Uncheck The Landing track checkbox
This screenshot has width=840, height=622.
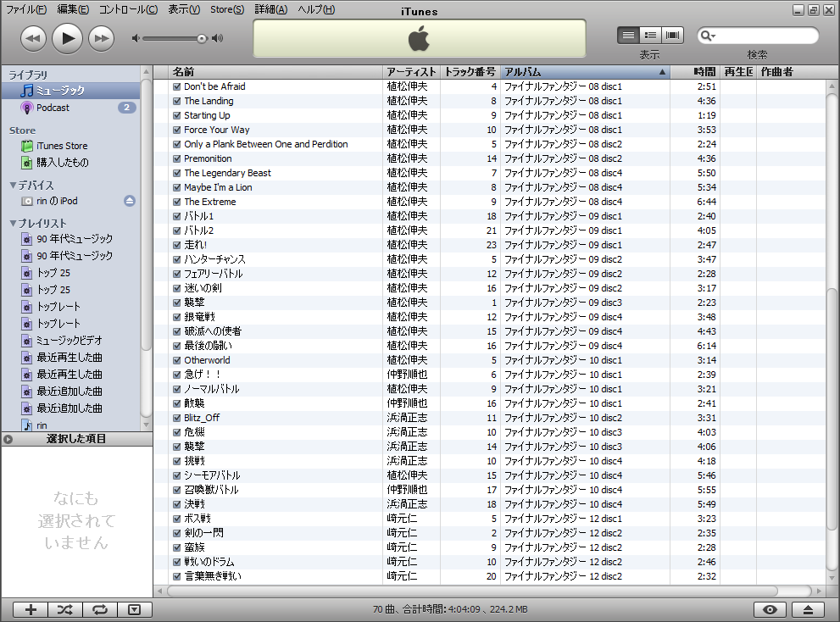177,101
